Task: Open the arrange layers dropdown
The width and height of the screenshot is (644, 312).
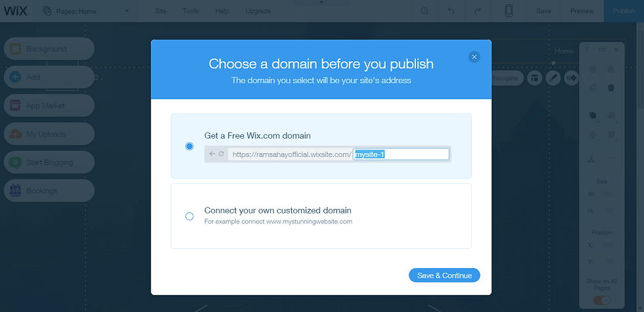Action: [593, 116]
